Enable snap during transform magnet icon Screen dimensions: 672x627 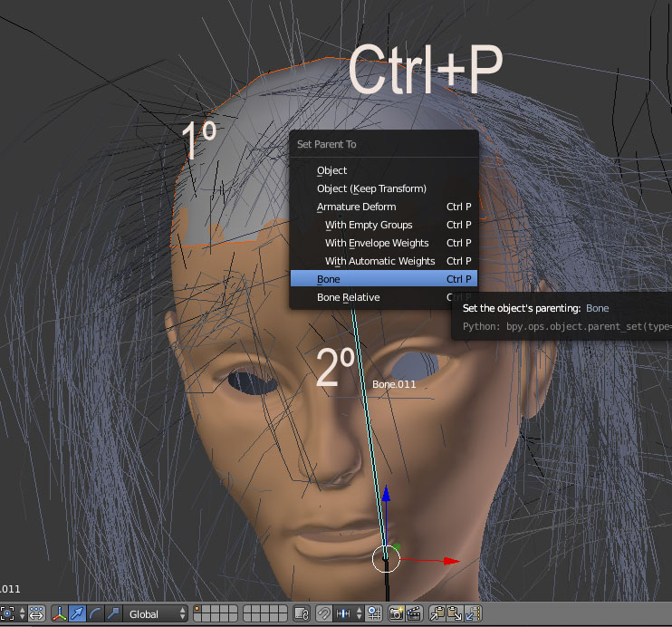[323, 614]
